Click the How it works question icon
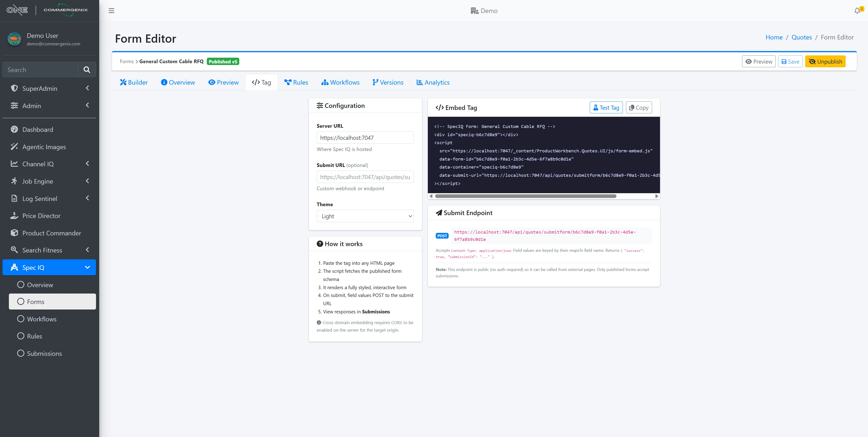The height and width of the screenshot is (437, 868). tap(320, 244)
